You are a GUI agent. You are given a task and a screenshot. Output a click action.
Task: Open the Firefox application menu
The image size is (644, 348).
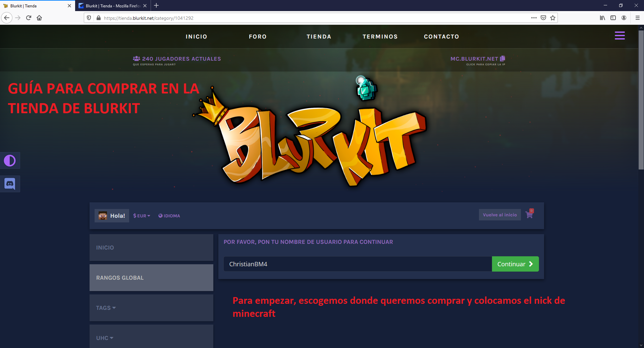coord(637,18)
